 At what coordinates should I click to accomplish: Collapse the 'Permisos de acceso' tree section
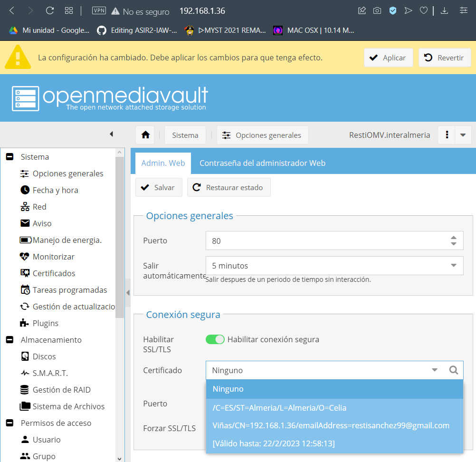click(x=10, y=423)
